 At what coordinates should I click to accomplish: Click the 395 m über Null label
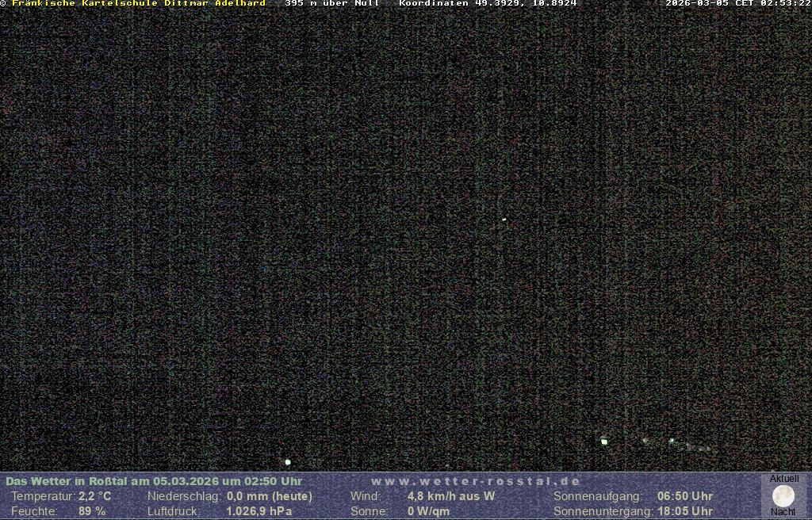331,4
